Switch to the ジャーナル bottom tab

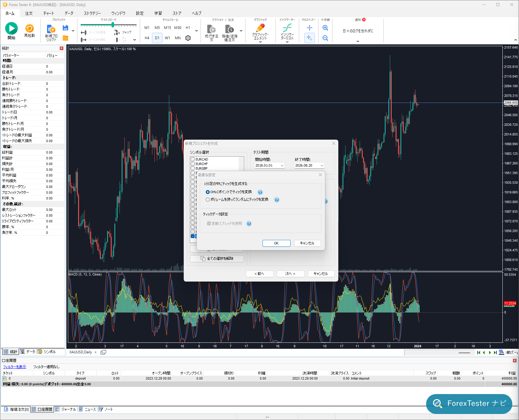click(x=65, y=409)
